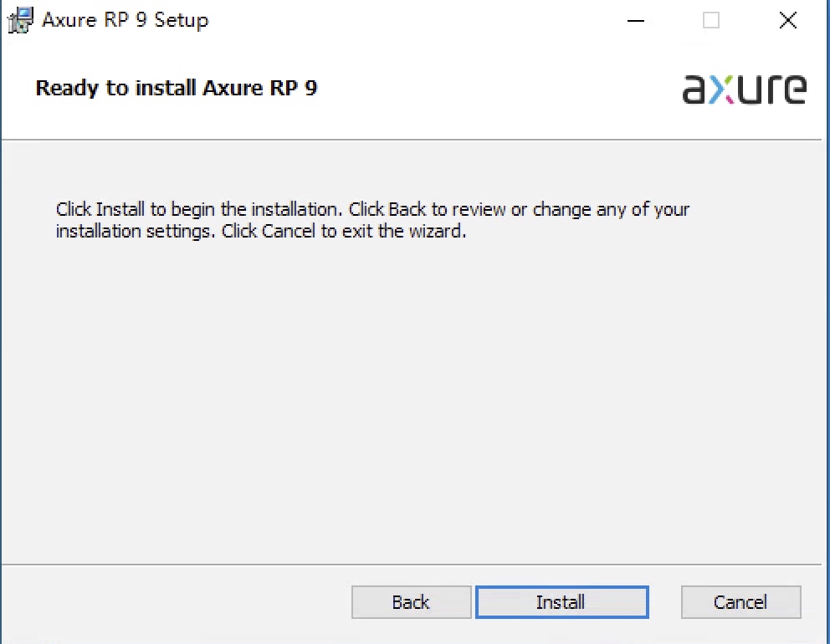
Task: Begin installation with the Install button
Action: tap(561, 601)
